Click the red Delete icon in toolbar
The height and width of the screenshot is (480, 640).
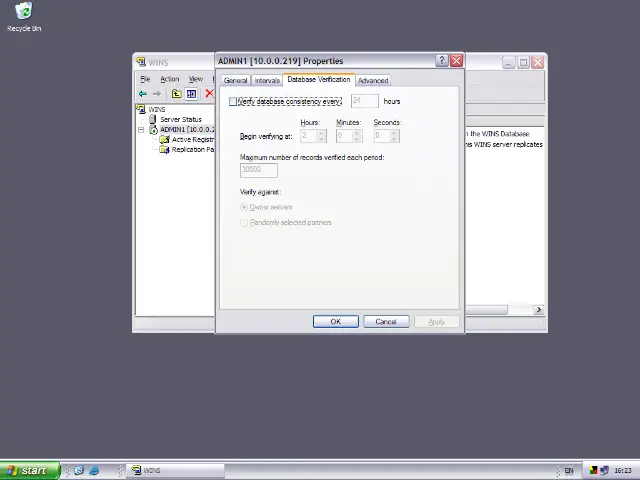point(209,94)
